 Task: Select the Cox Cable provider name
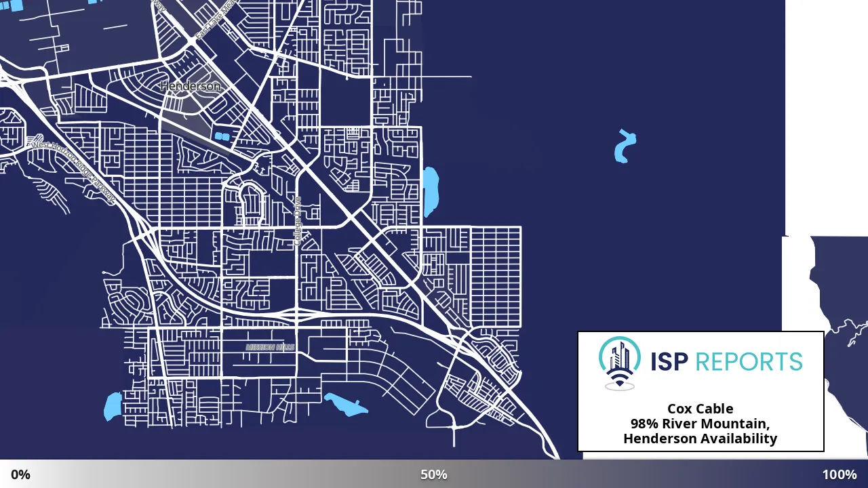click(701, 409)
